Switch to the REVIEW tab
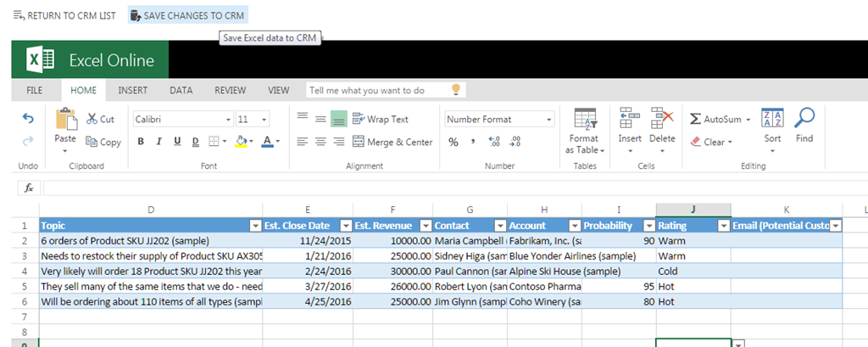This screenshot has height=347, width=868. click(x=231, y=90)
